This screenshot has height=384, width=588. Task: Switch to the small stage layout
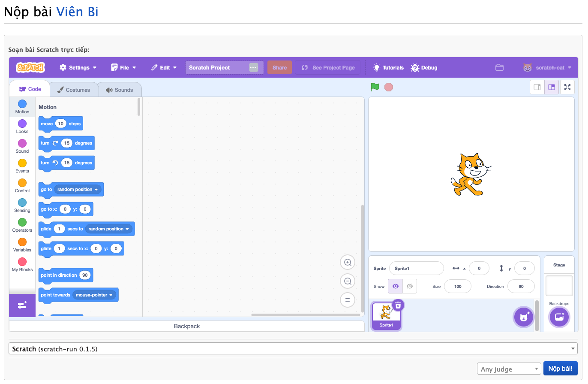coord(537,87)
